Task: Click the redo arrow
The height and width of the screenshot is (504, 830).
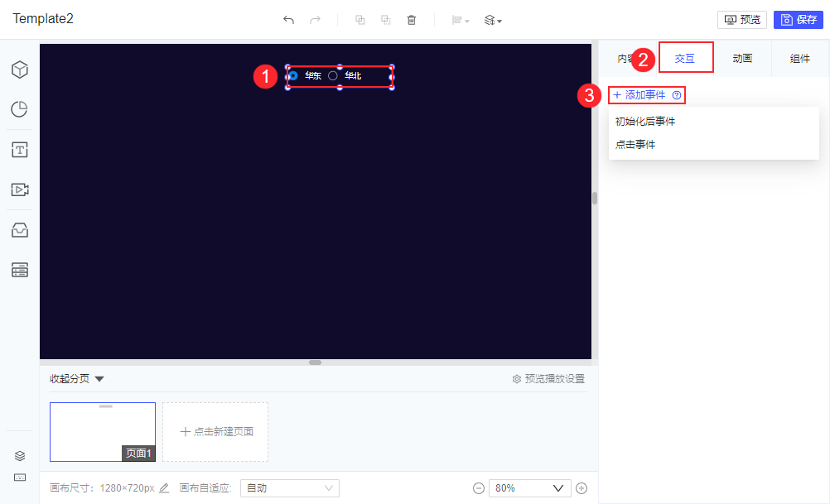Action: [x=315, y=20]
